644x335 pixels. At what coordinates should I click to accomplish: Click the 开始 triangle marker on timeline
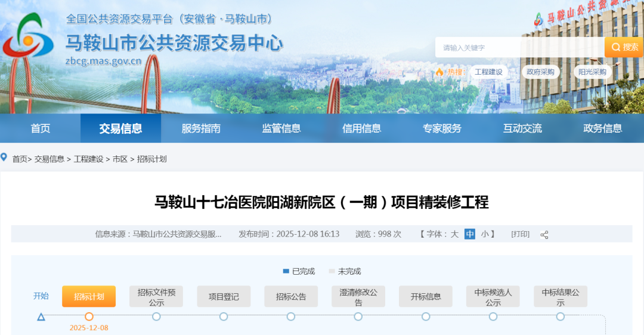tap(41, 317)
